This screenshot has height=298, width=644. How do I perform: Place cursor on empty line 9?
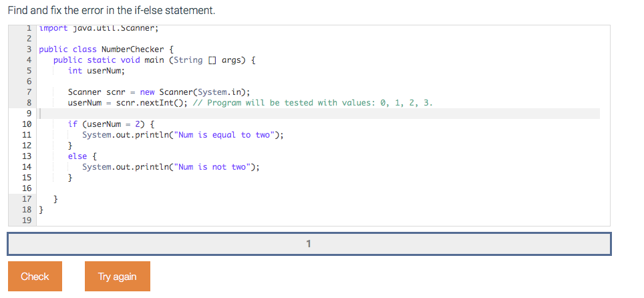(x=318, y=114)
